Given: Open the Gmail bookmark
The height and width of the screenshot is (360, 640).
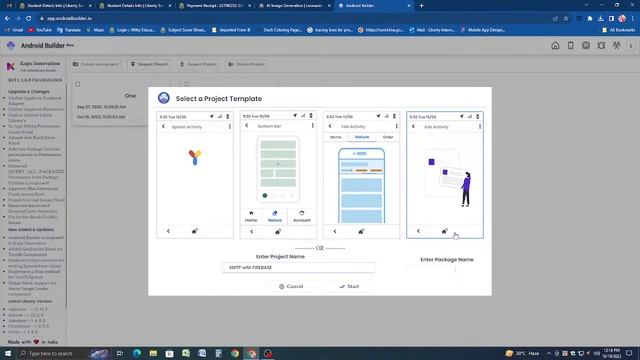Looking at the screenshot, I should (14, 30).
